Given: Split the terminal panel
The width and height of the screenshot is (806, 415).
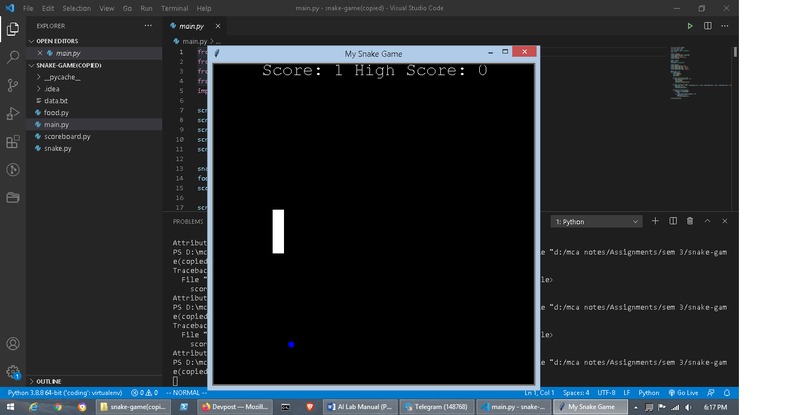Looking at the screenshot, I should [x=673, y=221].
